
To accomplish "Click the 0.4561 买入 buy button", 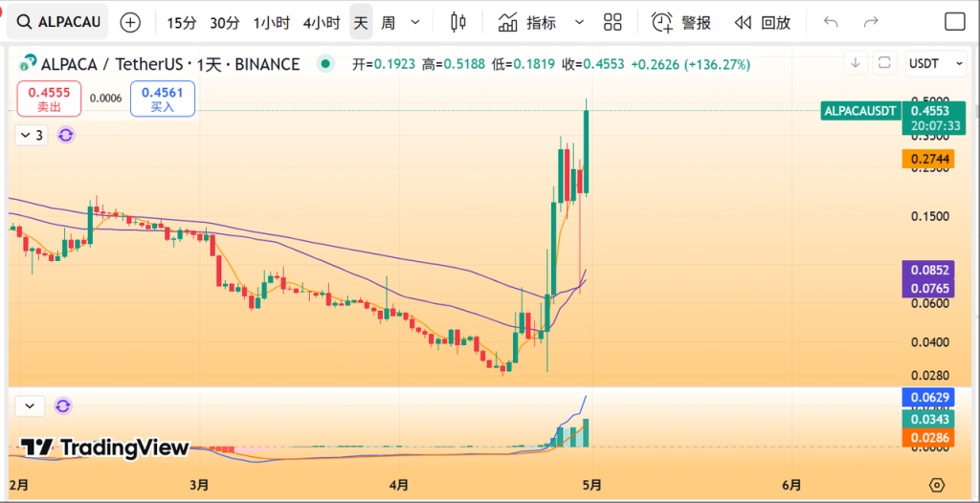I will 163,98.
